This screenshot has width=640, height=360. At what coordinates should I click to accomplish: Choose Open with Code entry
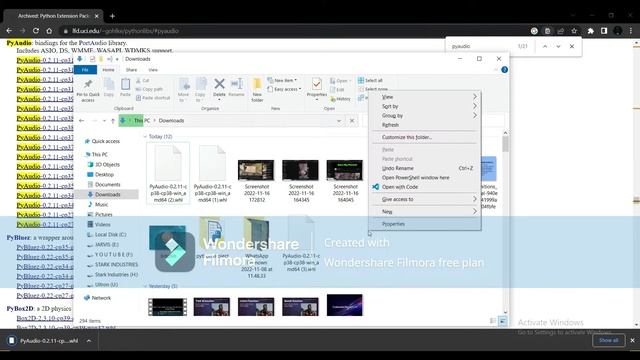coord(424,187)
